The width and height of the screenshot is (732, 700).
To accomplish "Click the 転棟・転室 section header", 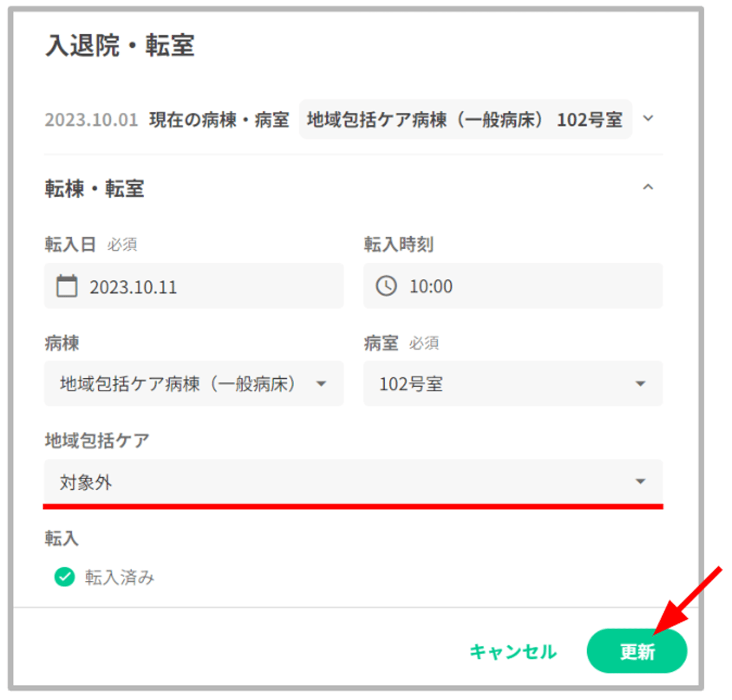I will pos(94,188).
